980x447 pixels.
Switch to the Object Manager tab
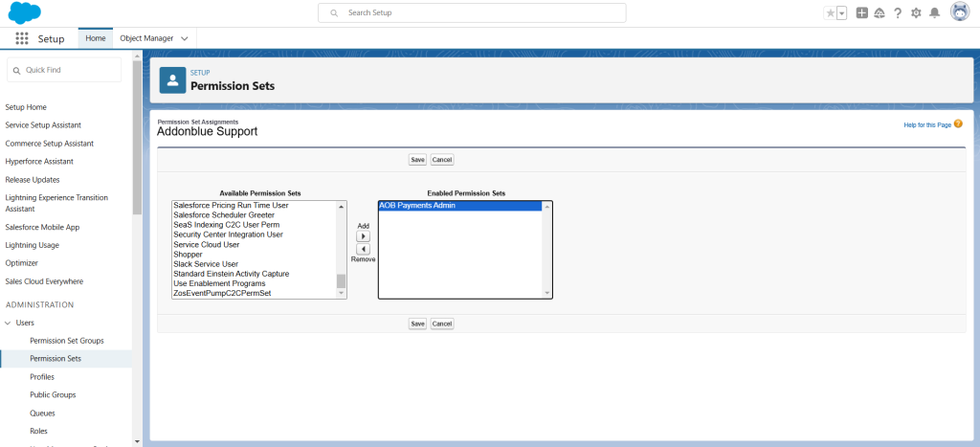tap(146, 38)
